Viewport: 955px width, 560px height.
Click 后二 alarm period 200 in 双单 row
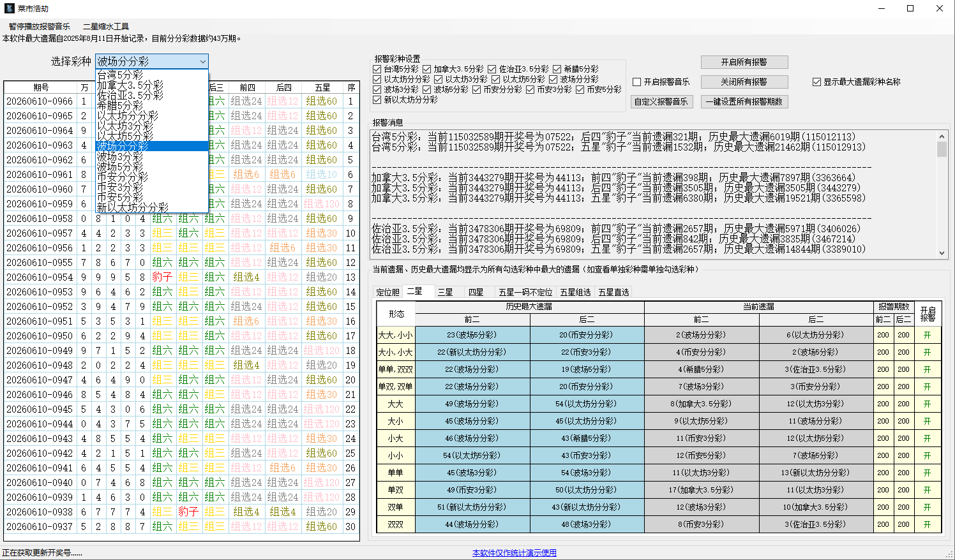tap(903, 507)
